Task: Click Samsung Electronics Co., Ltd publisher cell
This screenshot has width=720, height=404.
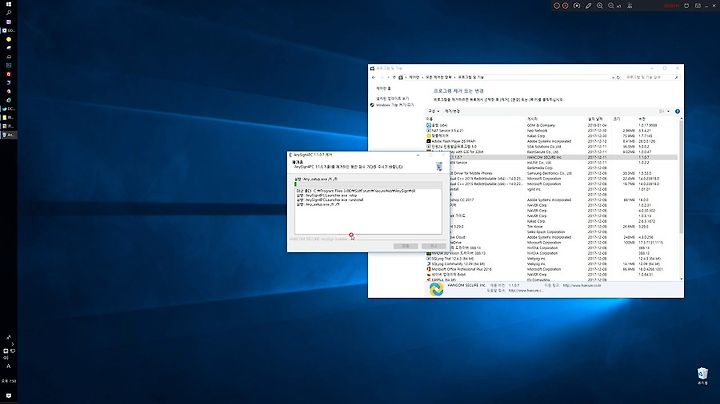Action: click(x=549, y=173)
